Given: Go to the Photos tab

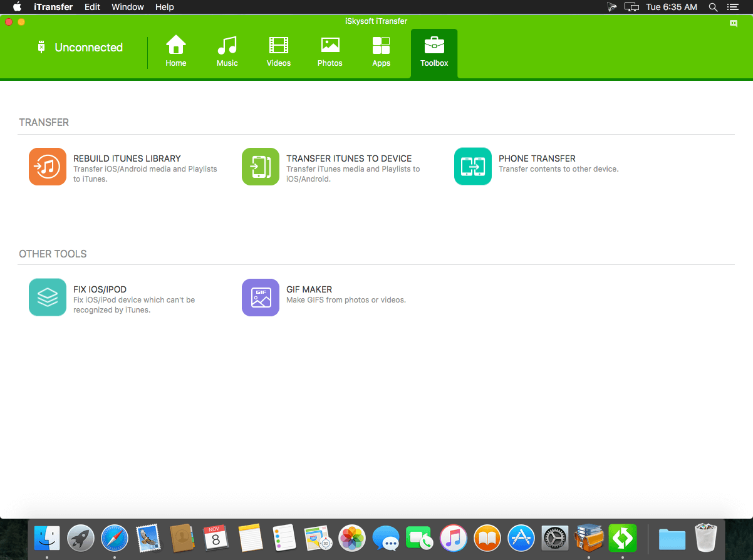Looking at the screenshot, I should click(x=330, y=51).
